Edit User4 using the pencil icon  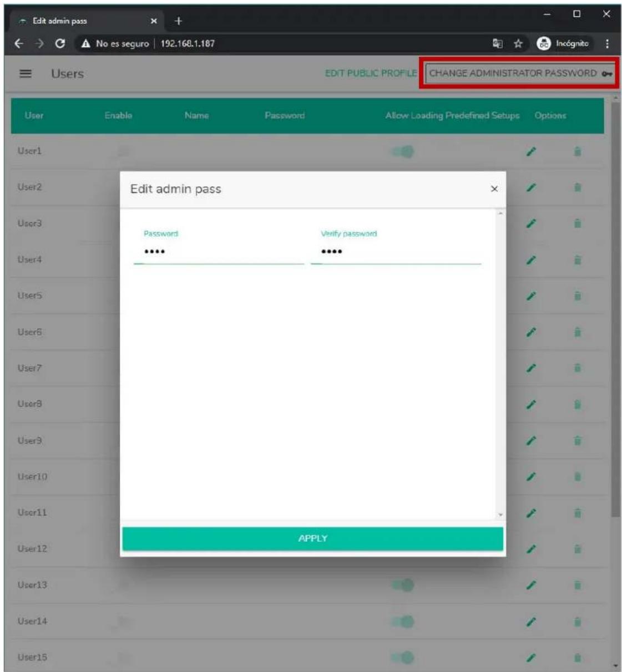pyautogui.click(x=531, y=259)
